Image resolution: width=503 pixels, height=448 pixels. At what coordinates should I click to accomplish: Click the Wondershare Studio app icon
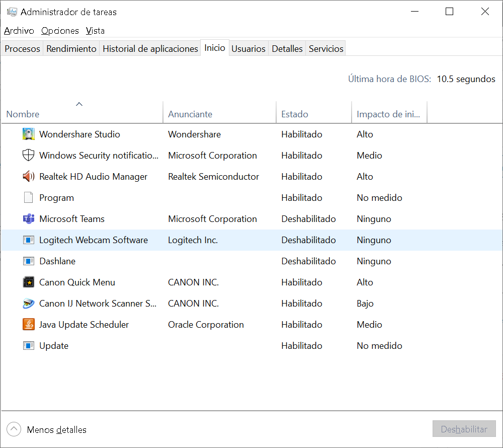[x=29, y=134]
